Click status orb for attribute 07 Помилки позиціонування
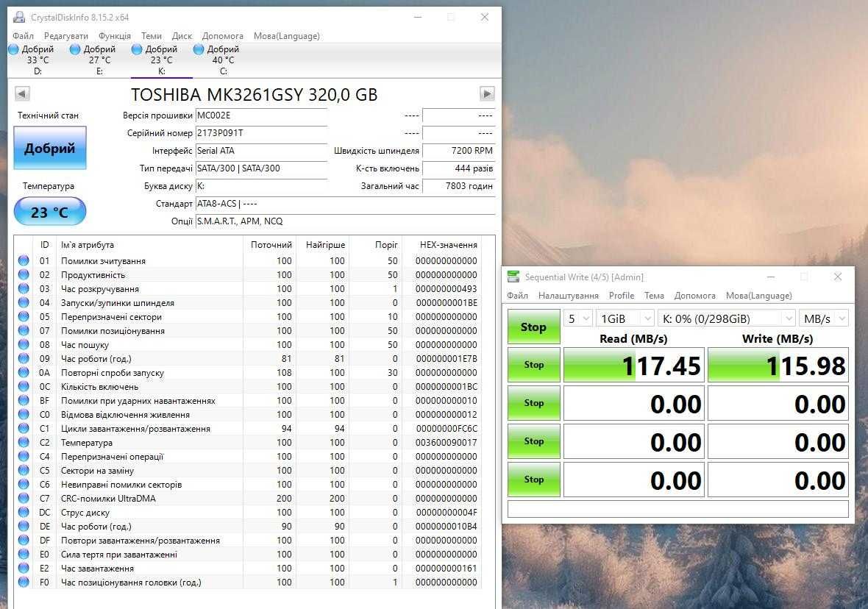Image resolution: width=868 pixels, height=609 pixels. click(24, 330)
